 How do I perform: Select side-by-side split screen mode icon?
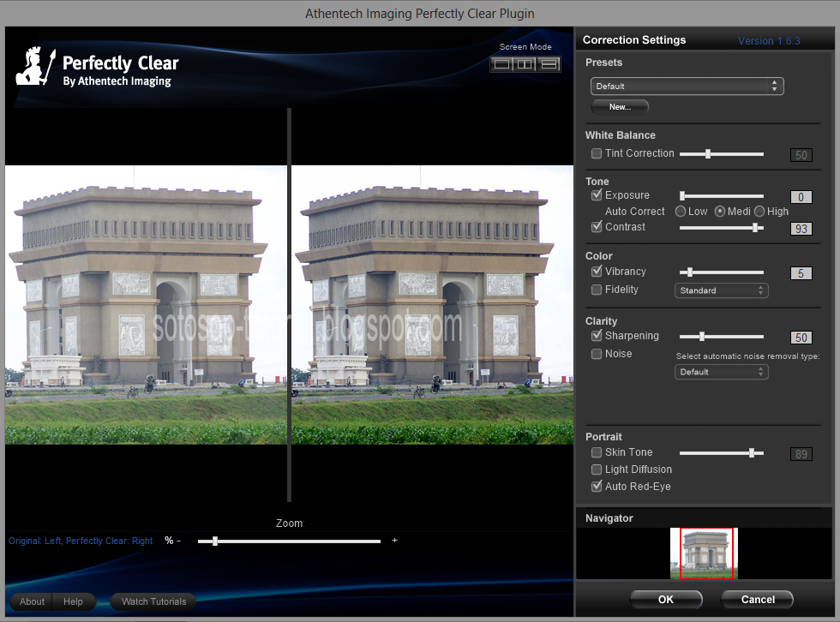coord(525,64)
